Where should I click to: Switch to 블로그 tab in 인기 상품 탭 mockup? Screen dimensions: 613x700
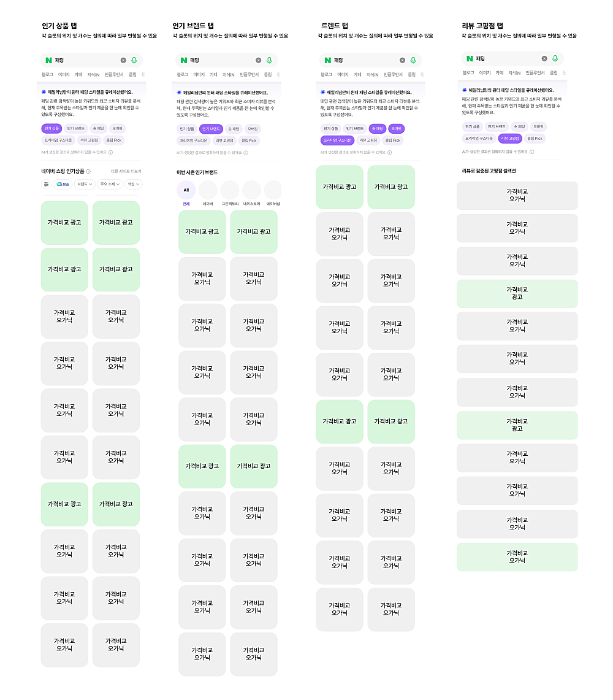point(47,74)
